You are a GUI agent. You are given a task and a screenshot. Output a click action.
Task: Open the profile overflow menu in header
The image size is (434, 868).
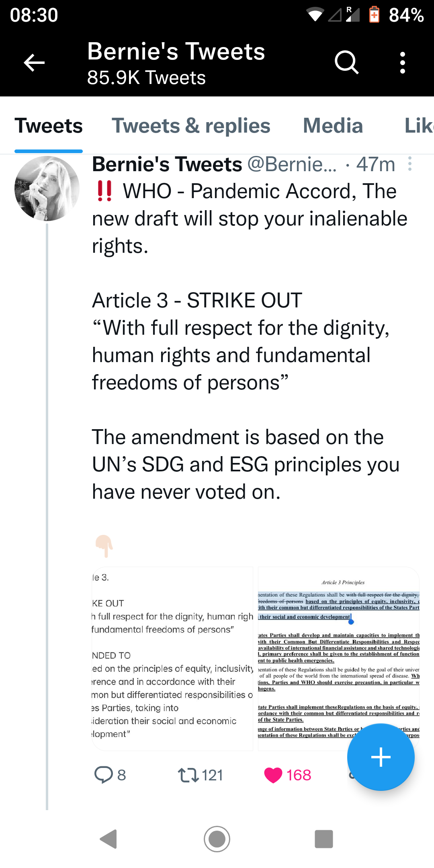[x=402, y=63]
